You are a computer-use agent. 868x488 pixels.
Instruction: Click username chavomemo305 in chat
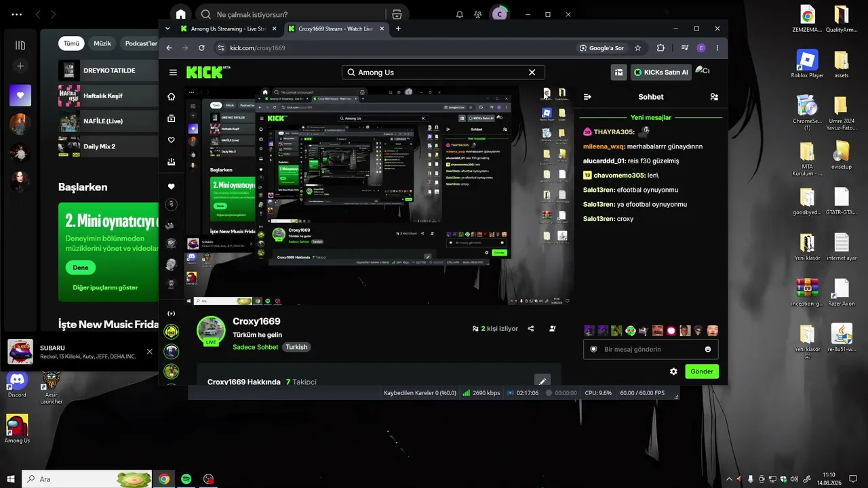pos(620,176)
